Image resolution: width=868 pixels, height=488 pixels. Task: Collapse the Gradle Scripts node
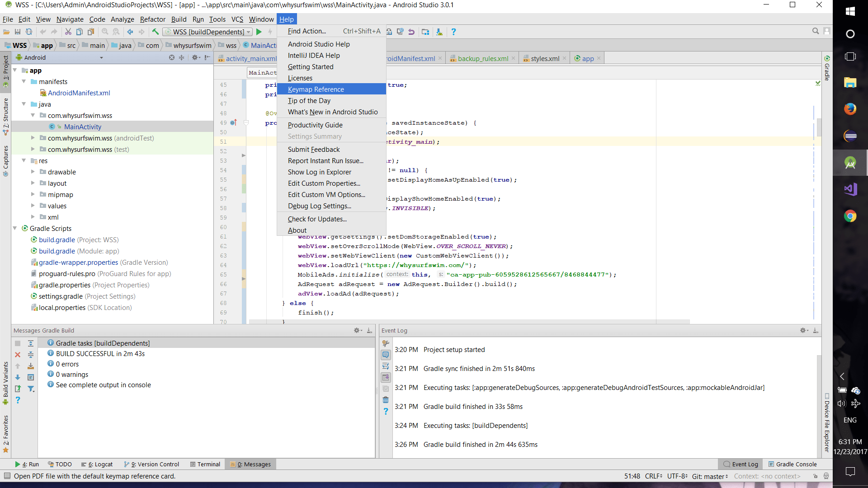coord(15,228)
